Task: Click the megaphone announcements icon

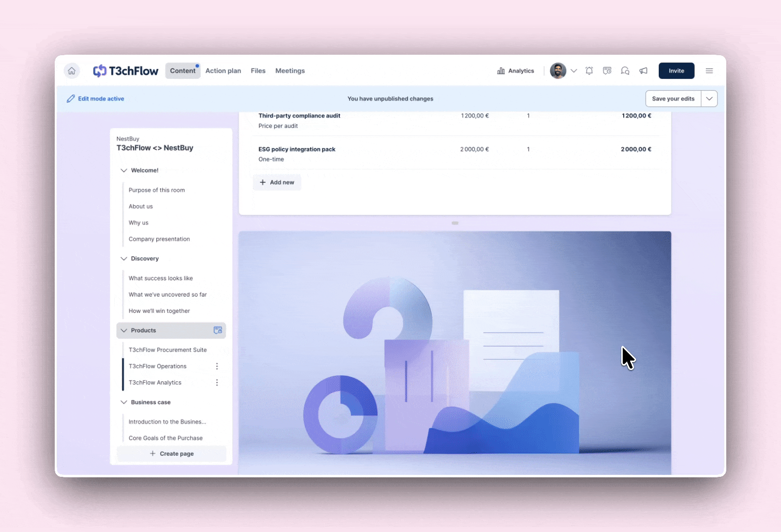Action: 643,71
